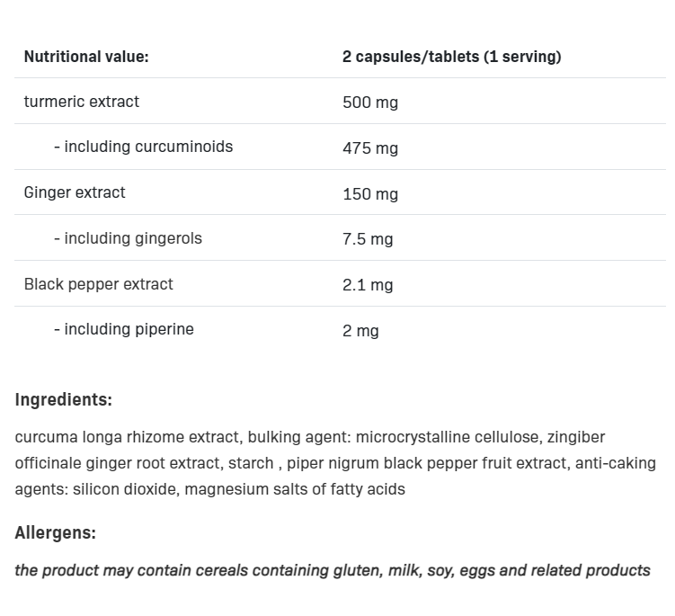Click the '500 mg' turmeric value

click(370, 103)
